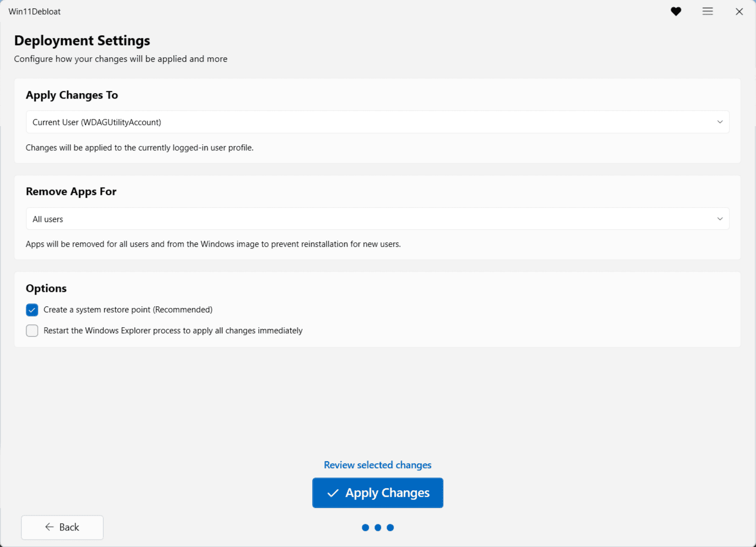Select the first page indicator dot
756x547 pixels.
pos(365,528)
